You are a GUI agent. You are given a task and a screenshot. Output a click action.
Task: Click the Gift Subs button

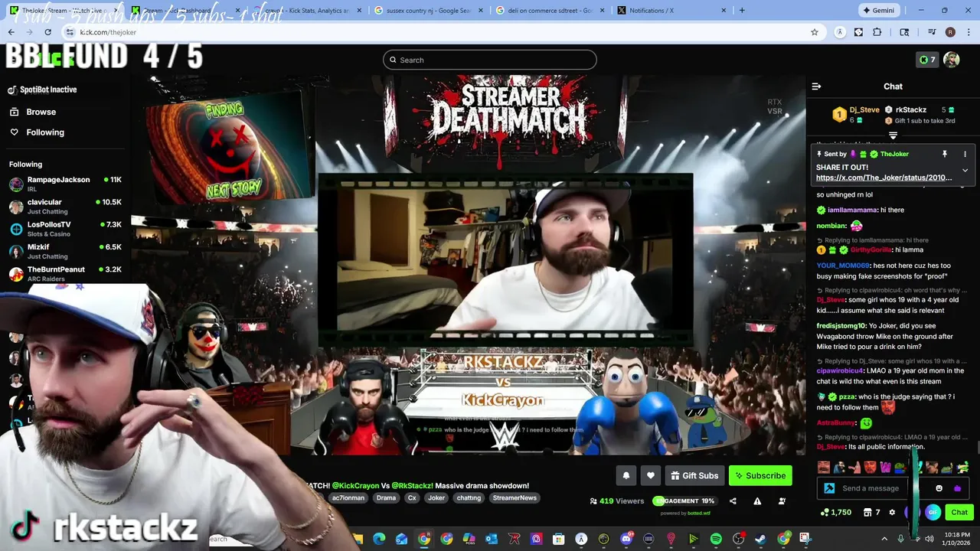(x=694, y=475)
